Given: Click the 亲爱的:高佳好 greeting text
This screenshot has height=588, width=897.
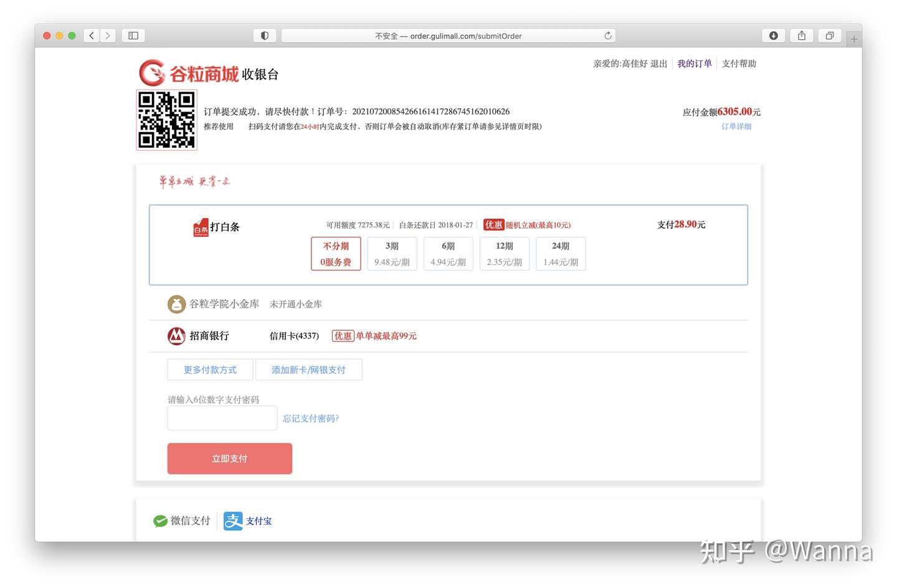Looking at the screenshot, I should pos(620,64).
